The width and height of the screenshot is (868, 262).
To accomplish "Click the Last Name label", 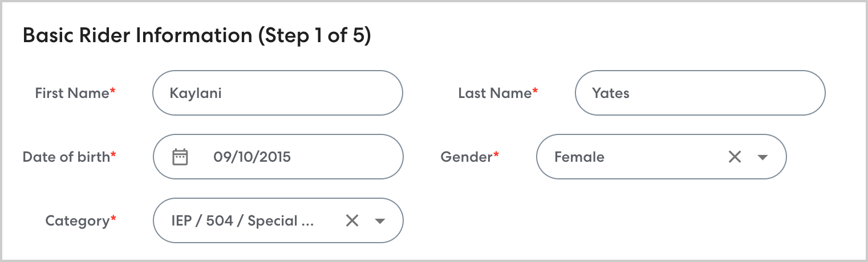I will coord(494,93).
